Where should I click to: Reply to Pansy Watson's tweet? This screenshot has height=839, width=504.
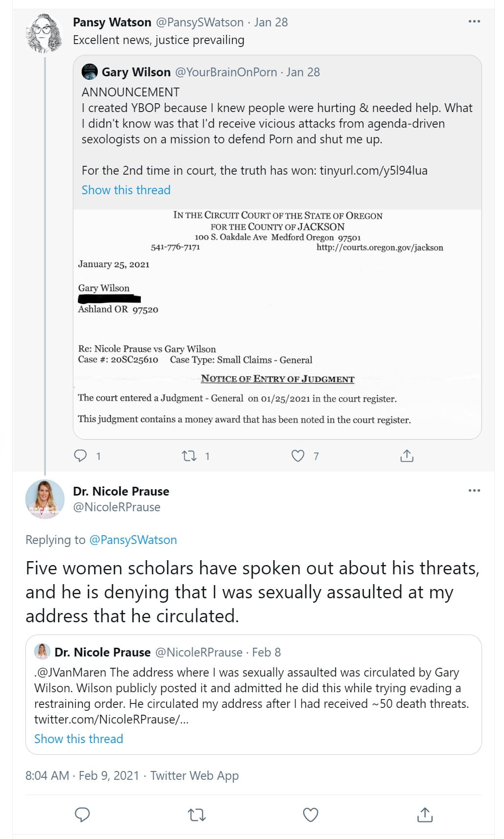tap(80, 456)
